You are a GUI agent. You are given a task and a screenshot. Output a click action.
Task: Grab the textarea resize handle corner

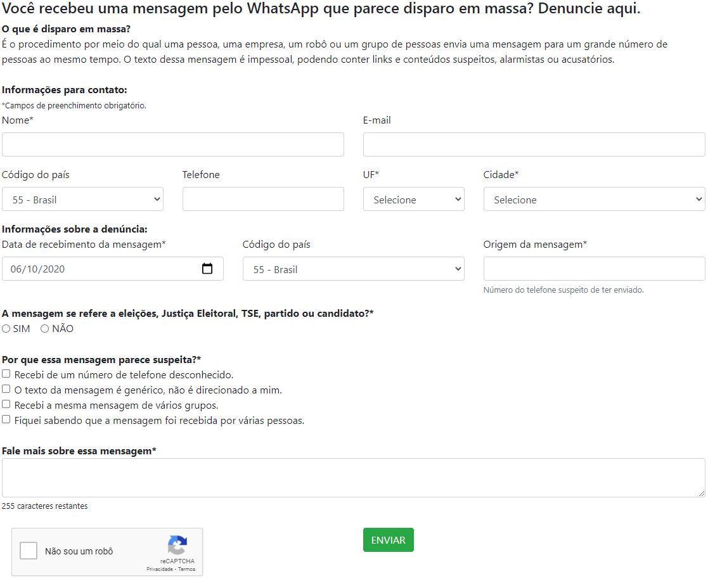(x=701, y=493)
